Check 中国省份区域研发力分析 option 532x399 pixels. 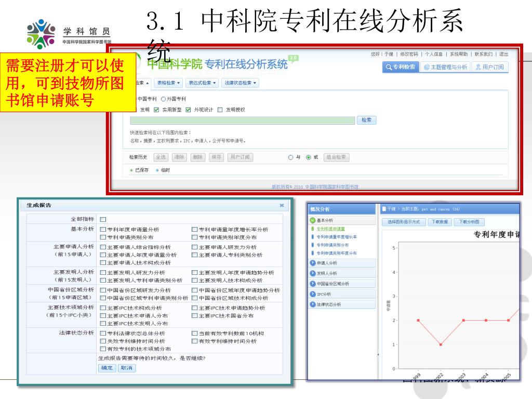point(103,290)
